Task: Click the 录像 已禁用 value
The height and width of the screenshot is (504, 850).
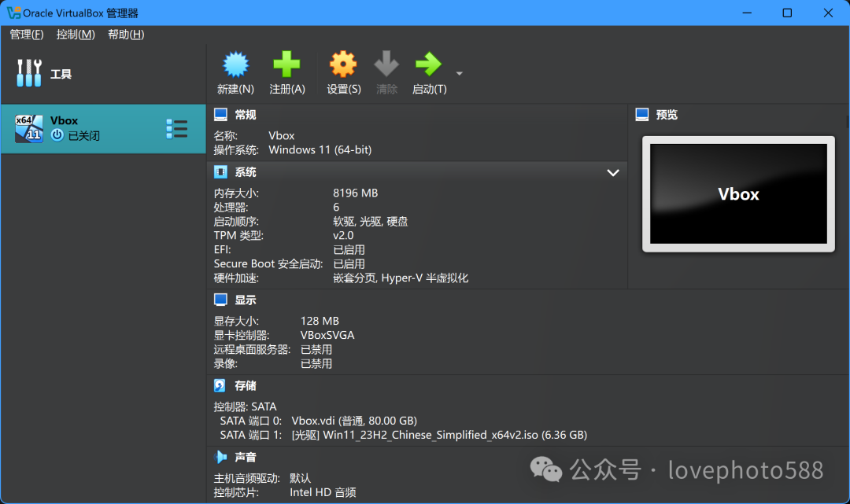Action: point(316,364)
